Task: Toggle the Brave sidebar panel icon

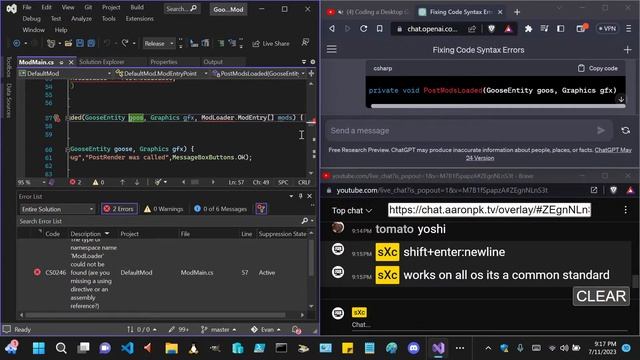Action: 561,29
